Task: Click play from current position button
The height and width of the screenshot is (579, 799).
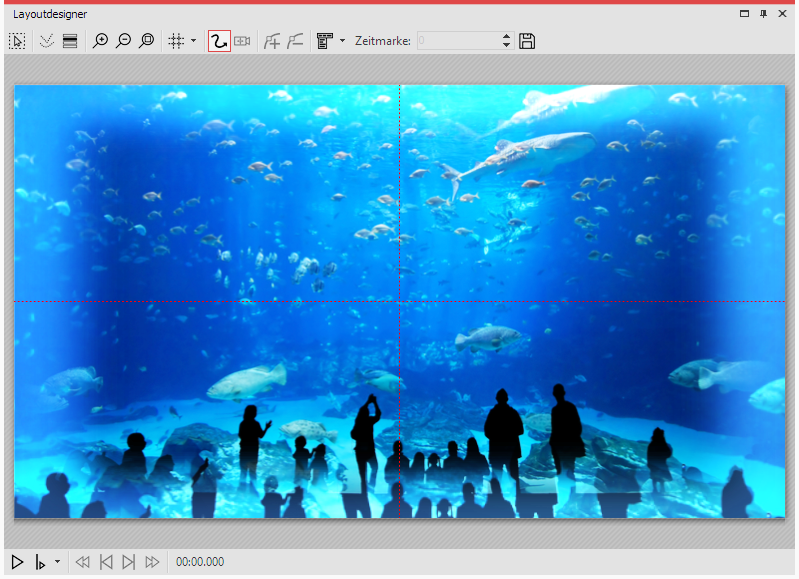Action: click(41, 562)
